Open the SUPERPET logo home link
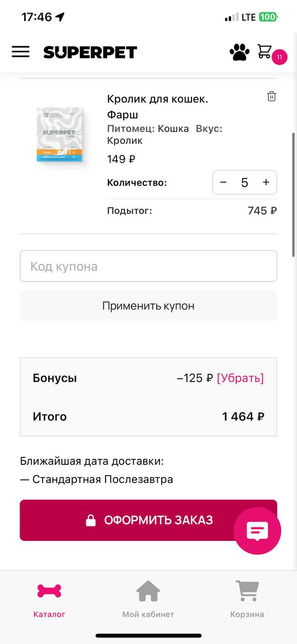 point(90,52)
